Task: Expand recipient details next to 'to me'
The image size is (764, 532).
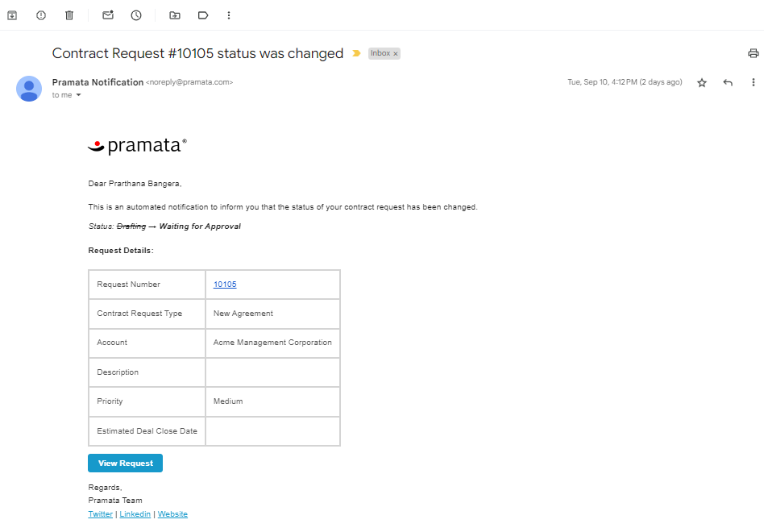Action: [78, 95]
